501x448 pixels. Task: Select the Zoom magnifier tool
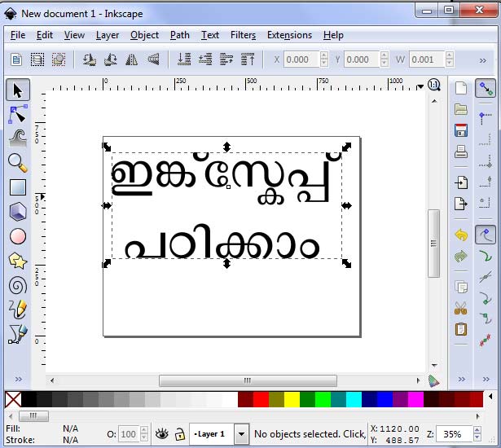[18, 163]
